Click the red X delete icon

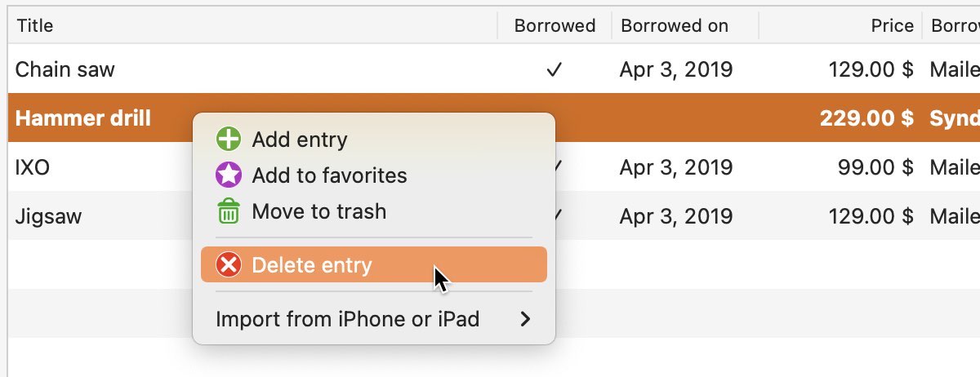coord(228,265)
